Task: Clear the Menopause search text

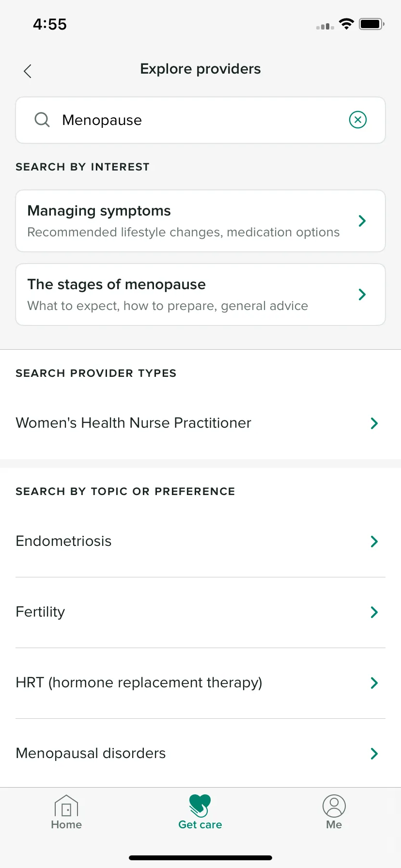Action: coord(358,120)
